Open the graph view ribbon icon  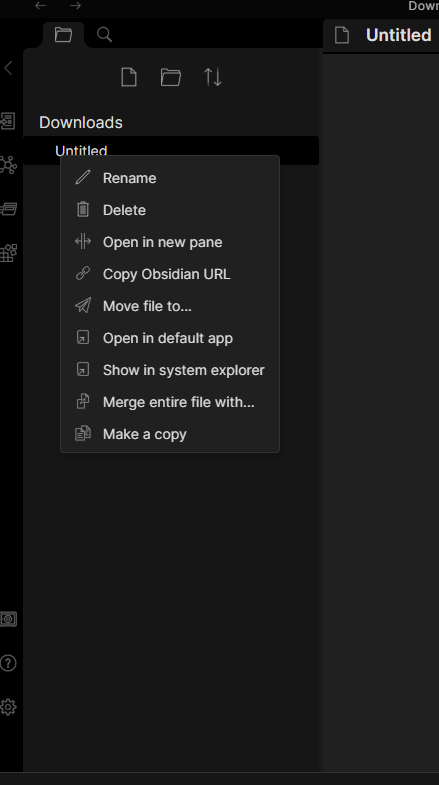(x=8, y=165)
